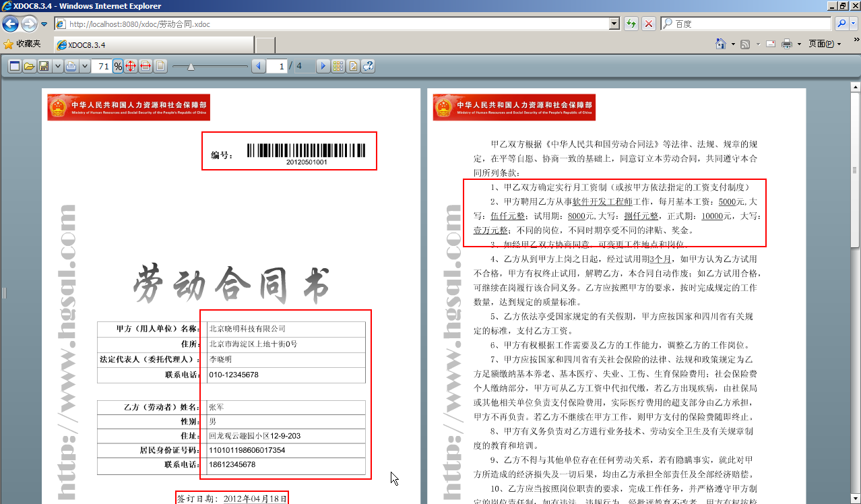Toggle the percent zoom button
The height and width of the screenshot is (504, 861).
click(118, 66)
